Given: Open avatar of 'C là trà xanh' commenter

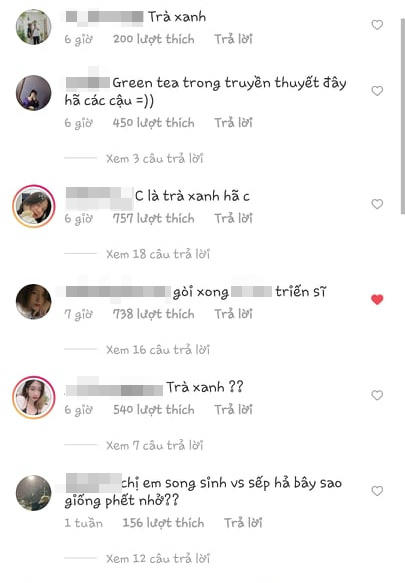Looking at the screenshot, I should click(x=34, y=206).
